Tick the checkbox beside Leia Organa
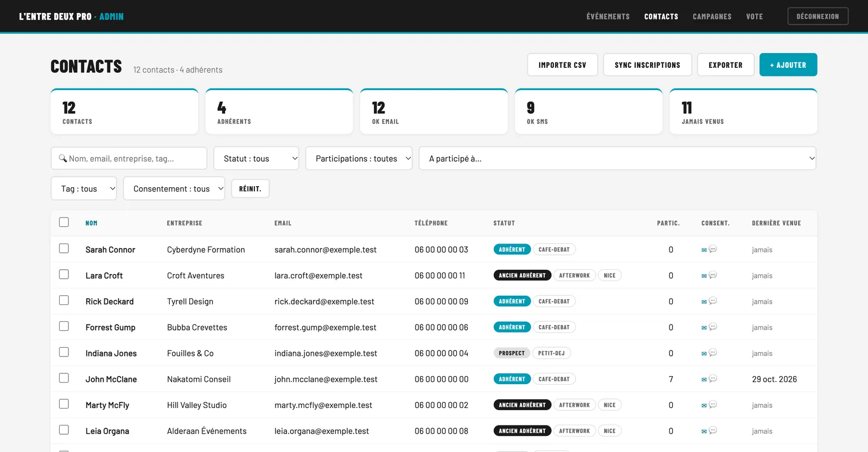Screen dimensions: 868x452 pyautogui.click(x=64, y=430)
